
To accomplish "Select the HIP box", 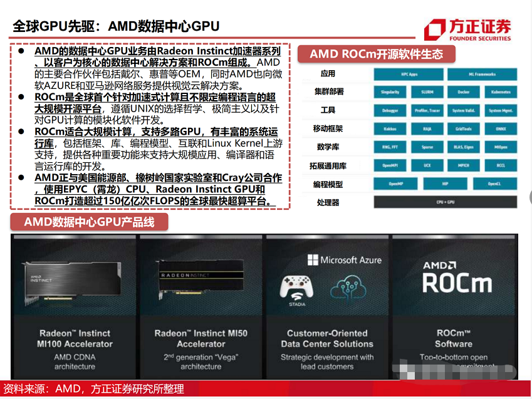I will coord(445,184).
